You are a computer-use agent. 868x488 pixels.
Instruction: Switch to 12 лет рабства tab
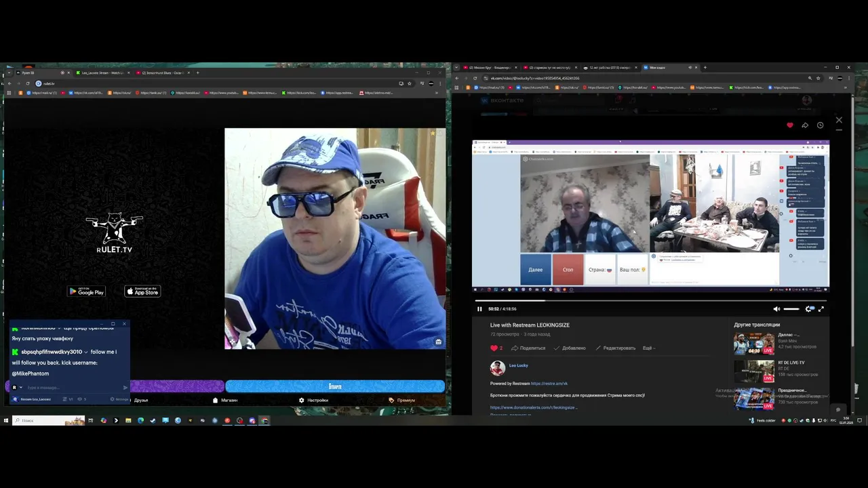coord(609,68)
